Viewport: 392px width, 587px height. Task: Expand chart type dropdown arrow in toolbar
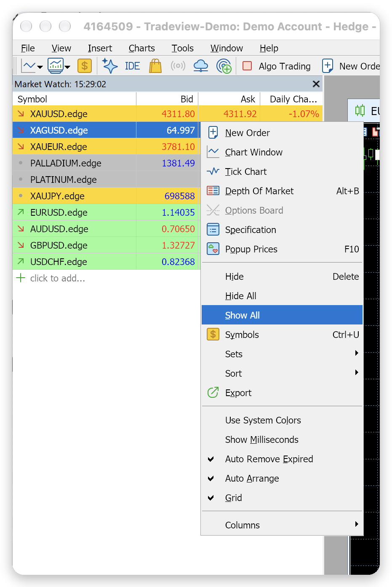[x=40, y=67]
